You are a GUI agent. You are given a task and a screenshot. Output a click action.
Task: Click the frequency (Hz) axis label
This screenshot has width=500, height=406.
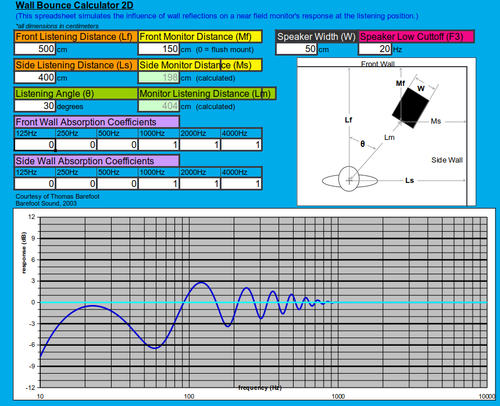coord(260,388)
